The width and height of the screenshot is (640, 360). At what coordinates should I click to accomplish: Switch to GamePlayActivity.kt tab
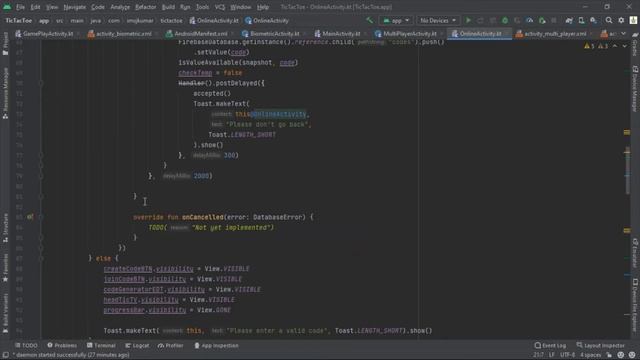coord(44,34)
